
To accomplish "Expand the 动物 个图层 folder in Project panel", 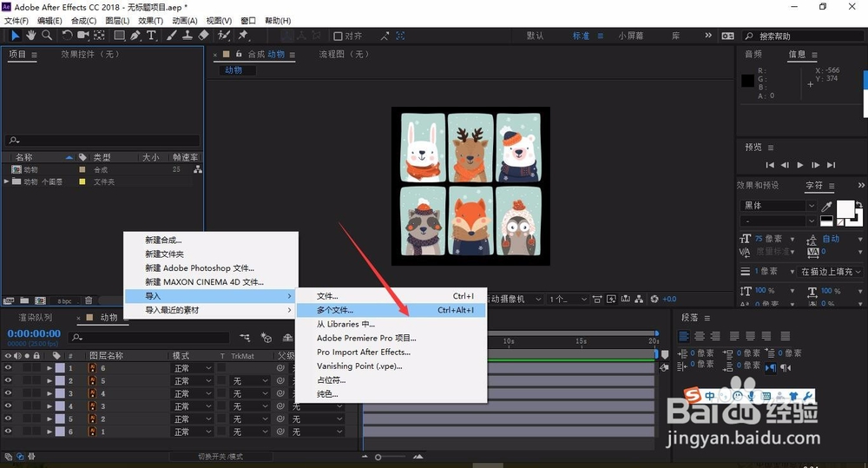I will pos(6,181).
